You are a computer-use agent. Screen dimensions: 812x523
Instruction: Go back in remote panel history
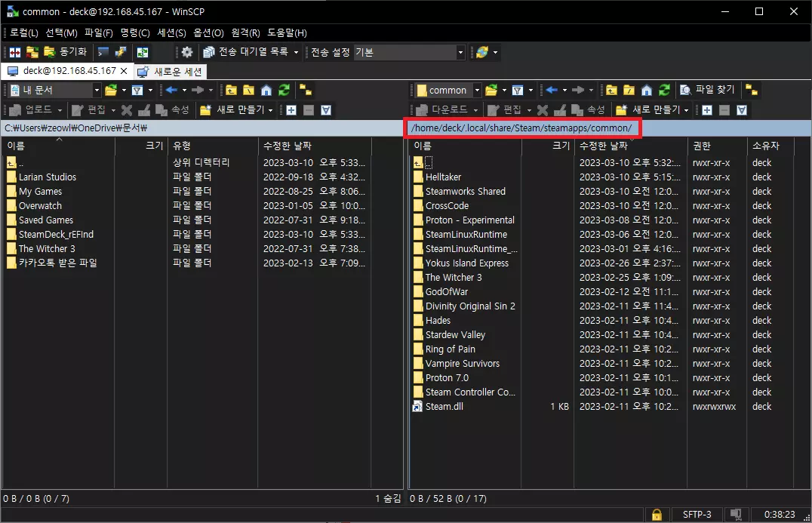click(x=552, y=91)
